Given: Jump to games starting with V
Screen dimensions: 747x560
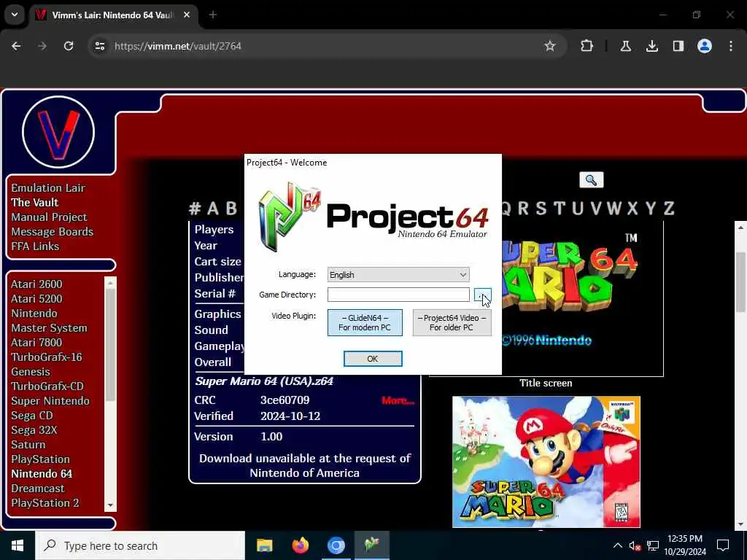Looking at the screenshot, I should pos(596,208).
